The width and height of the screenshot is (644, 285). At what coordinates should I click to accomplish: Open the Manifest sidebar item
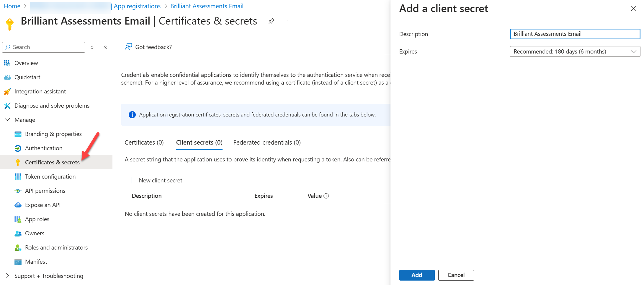[x=36, y=262]
